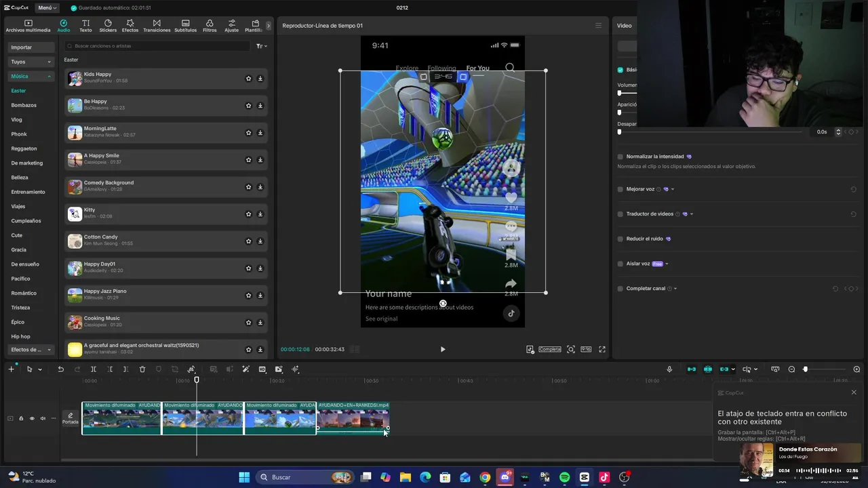Screen dimensions: 868x488
Task: Click the Volumen slider handle
Action: coord(619,93)
